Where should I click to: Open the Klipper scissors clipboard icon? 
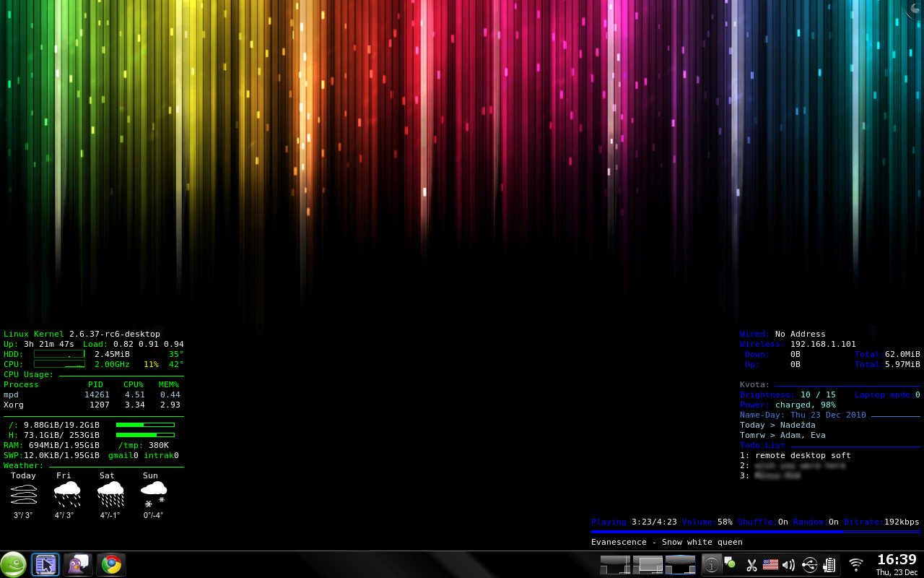point(751,565)
